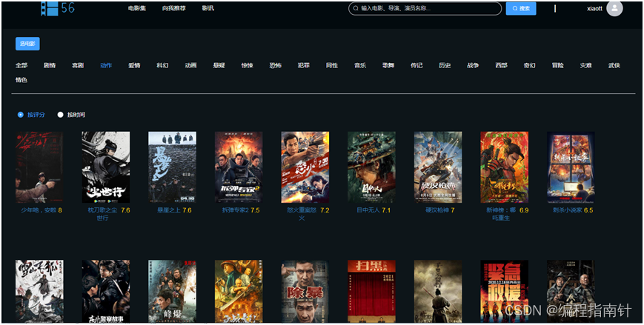Select the 战争 genre filter
644x325 pixels.
(x=473, y=65)
